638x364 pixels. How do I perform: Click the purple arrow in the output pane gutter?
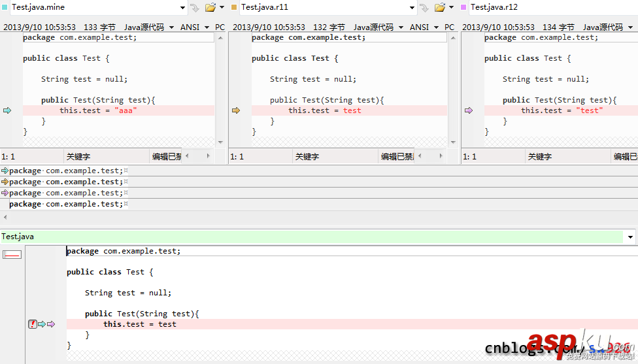click(51, 324)
